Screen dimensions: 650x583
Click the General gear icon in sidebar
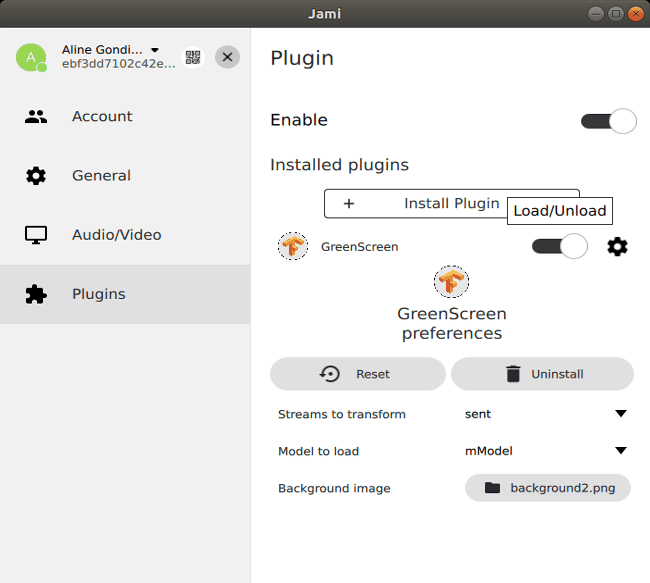(36, 176)
